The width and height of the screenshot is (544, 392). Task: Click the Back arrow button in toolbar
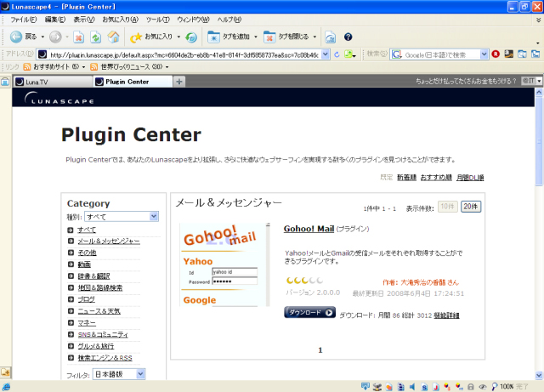pos(16,37)
